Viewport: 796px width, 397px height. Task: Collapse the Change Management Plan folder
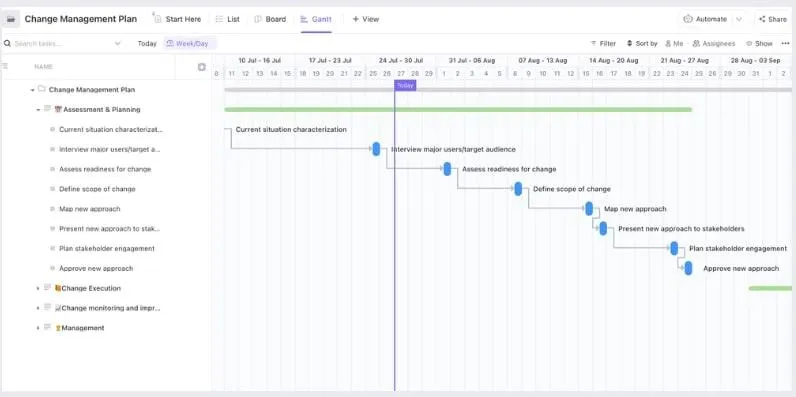click(x=32, y=90)
